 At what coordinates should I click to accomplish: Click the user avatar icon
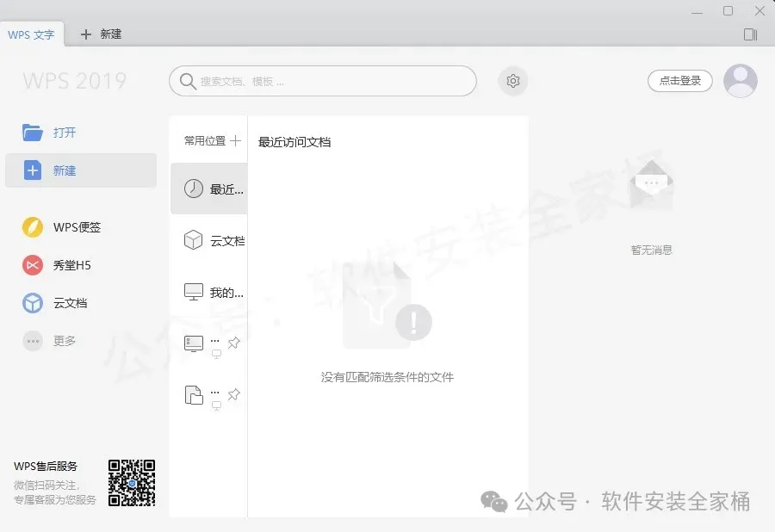pos(741,81)
